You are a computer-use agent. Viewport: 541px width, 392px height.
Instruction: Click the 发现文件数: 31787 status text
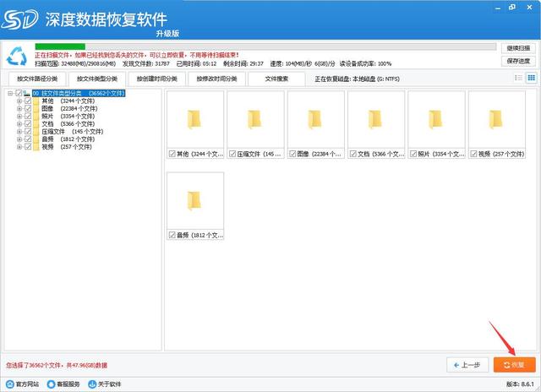(x=146, y=63)
